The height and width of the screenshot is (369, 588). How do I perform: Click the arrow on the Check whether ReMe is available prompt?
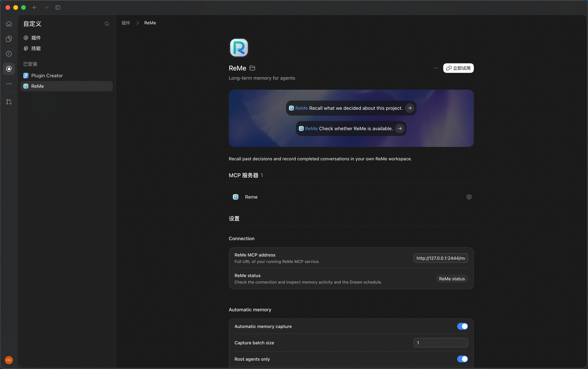point(400,129)
